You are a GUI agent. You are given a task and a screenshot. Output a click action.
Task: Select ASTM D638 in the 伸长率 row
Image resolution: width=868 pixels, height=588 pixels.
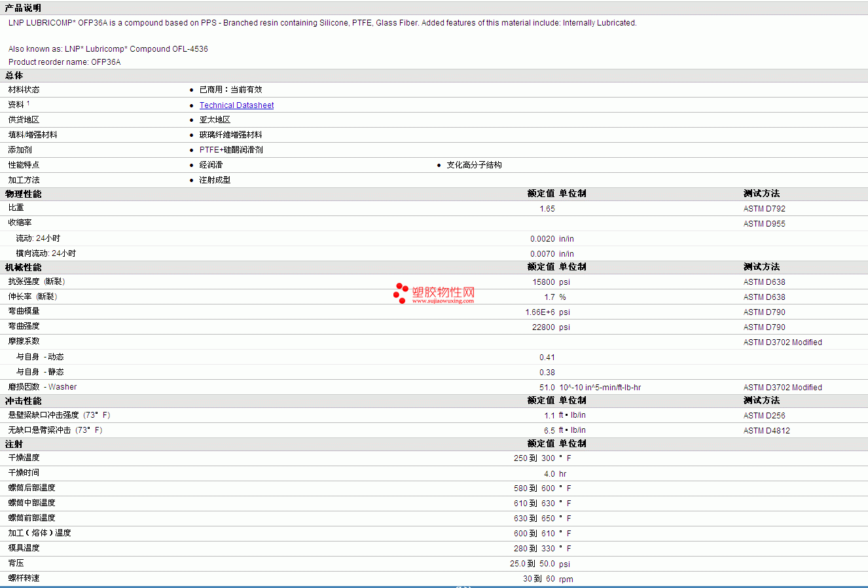pyautogui.click(x=764, y=297)
